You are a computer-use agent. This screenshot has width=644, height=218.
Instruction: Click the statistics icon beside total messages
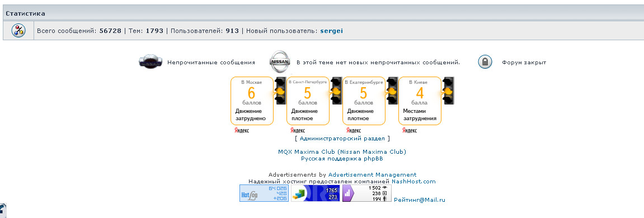point(18,31)
